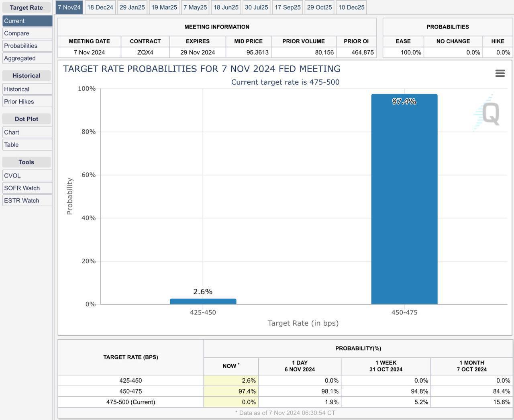The height and width of the screenshot is (420, 514).
Task: Click the 1 WEEK 31 OCT 2024 column header
Action: (x=386, y=366)
